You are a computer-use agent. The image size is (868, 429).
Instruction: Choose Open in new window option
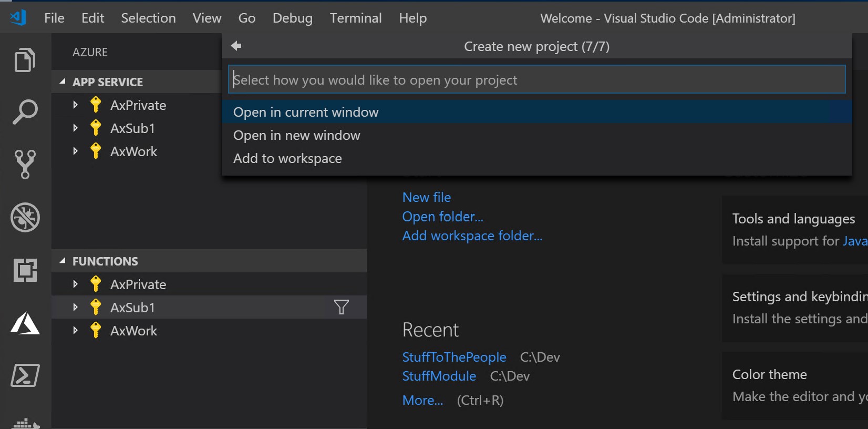pyautogui.click(x=536, y=135)
